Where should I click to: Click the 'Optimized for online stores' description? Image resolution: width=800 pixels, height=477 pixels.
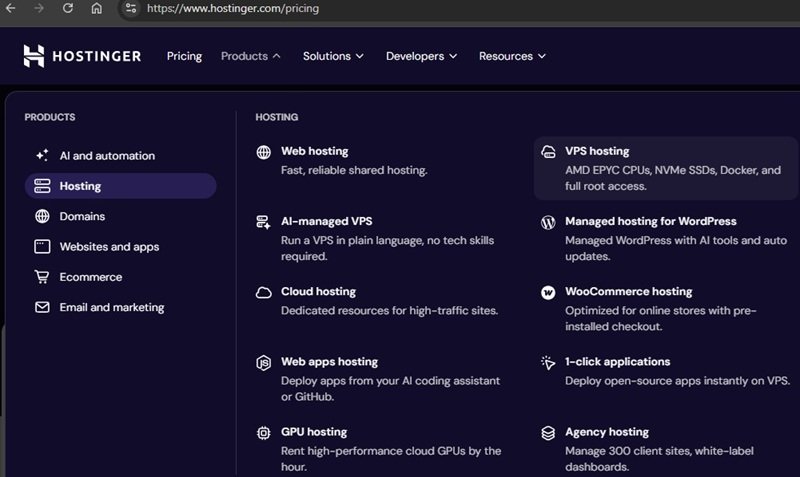click(x=661, y=318)
